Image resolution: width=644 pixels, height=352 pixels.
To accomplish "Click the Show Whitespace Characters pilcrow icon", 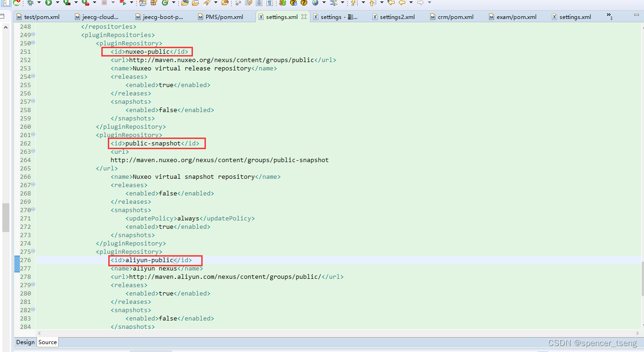I will tap(269, 2).
